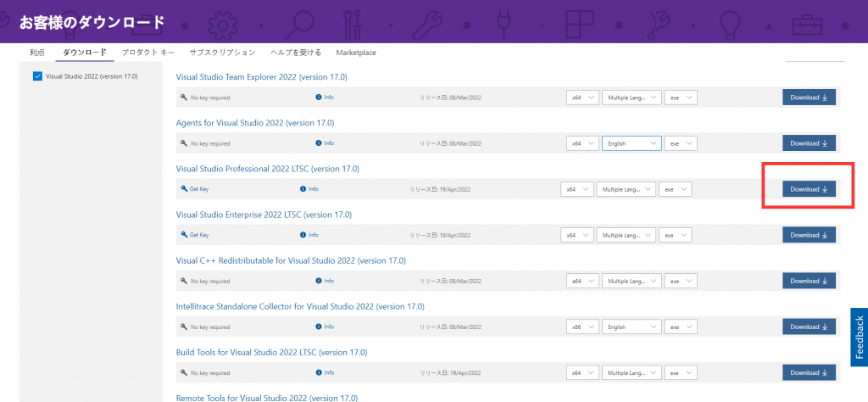Click Info icon for Build Tools 2022 LTSC row

(x=319, y=372)
